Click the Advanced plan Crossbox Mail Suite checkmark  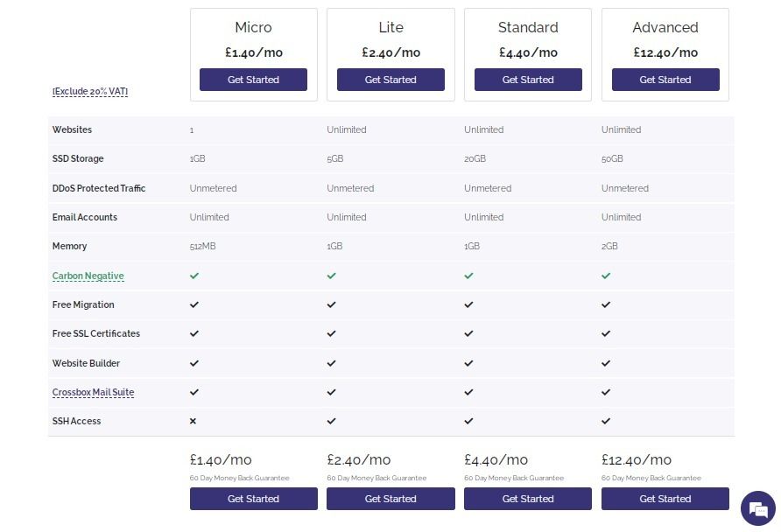(606, 392)
